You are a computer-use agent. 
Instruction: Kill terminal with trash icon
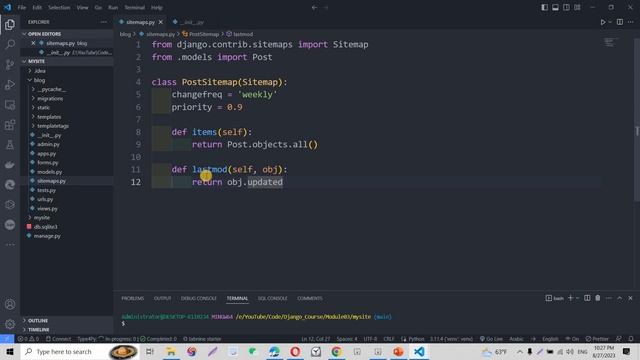[598, 298]
